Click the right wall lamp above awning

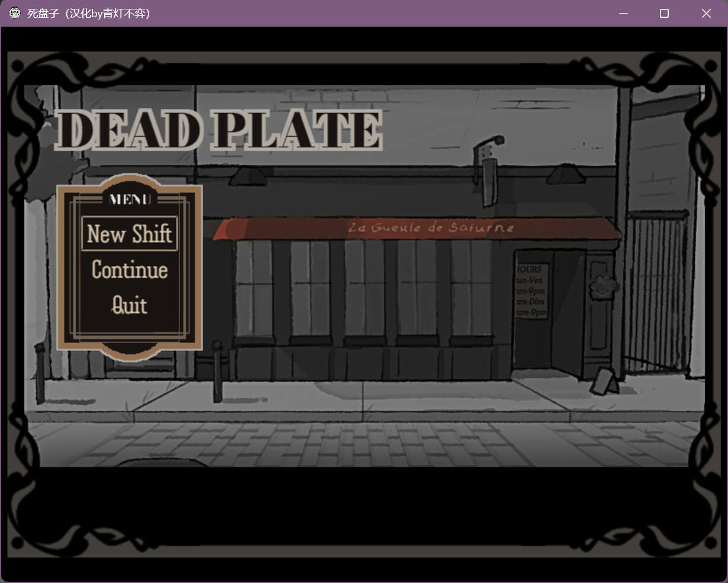point(565,175)
